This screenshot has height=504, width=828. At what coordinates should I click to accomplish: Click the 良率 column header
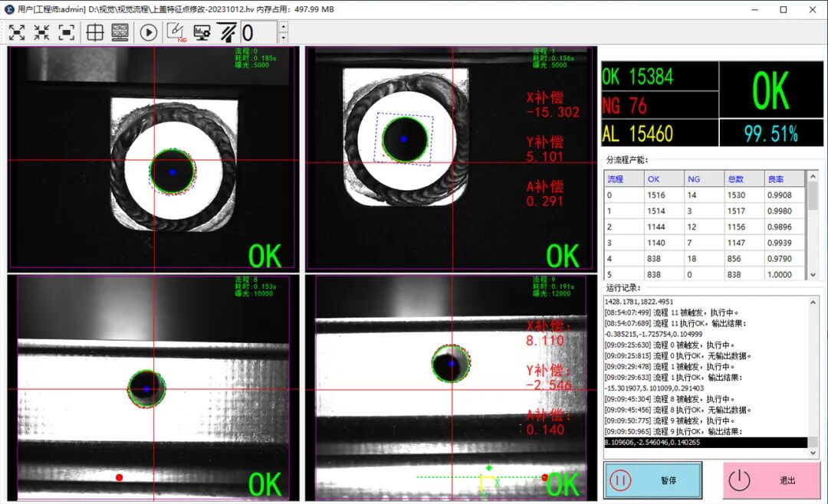click(x=785, y=179)
